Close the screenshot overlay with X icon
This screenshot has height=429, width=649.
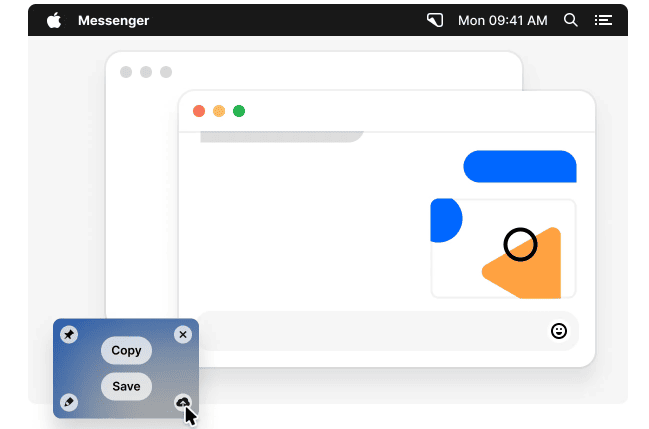tap(183, 334)
